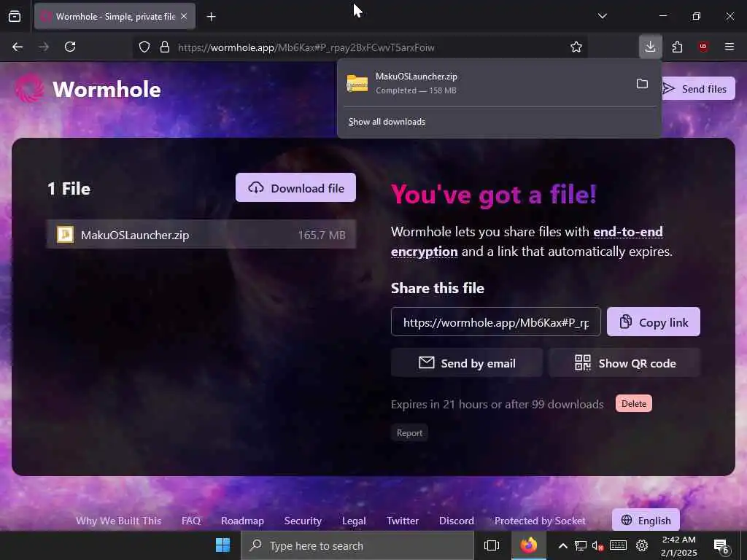This screenshot has width=747, height=560.
Task: Select the wormhole.app address bar URL
Action: click(x=306, y=47)
